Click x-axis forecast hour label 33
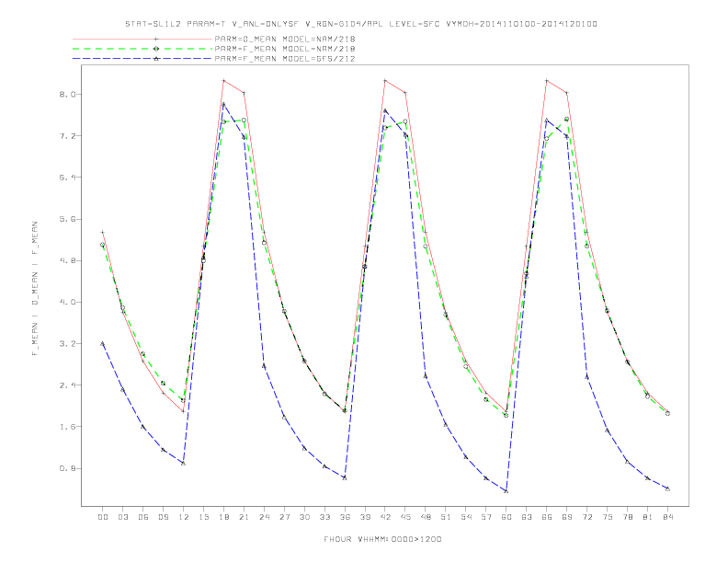 [324, 517]
